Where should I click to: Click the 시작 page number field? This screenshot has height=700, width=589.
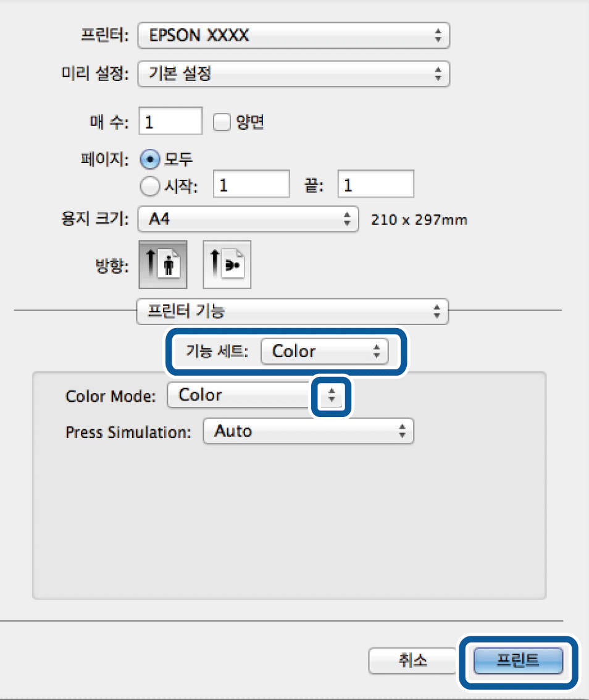pos(251,183)
